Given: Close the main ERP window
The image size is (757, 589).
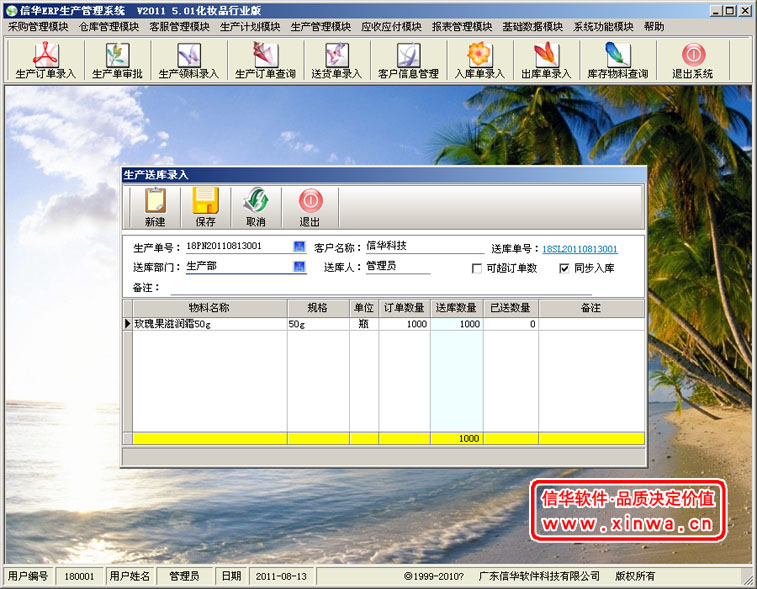Looking at the screenshot, I should pos(745,10).
